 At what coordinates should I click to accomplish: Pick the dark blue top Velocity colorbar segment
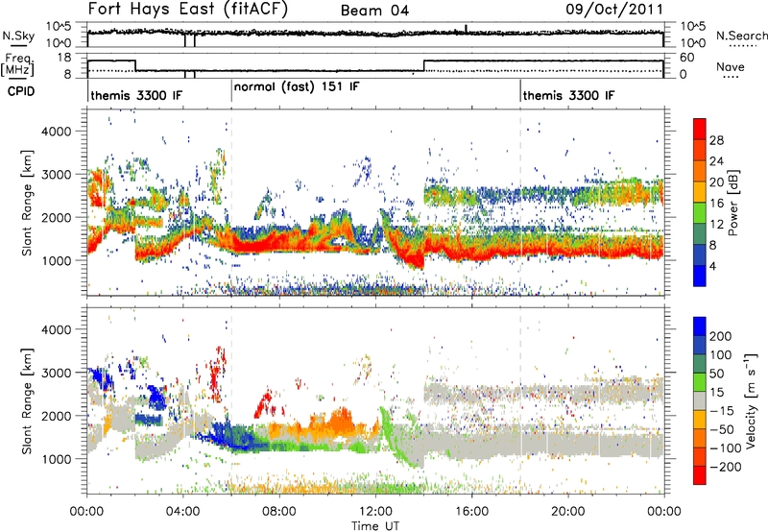pos(700,326)
